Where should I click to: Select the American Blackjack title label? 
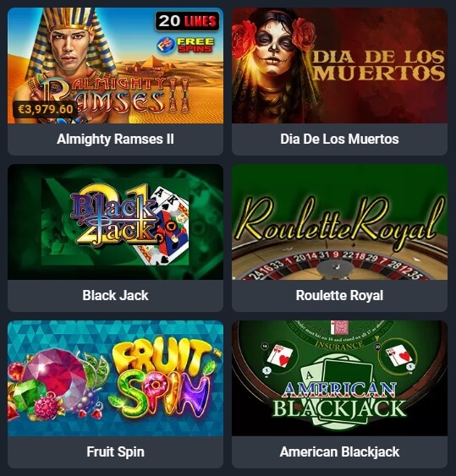339,451
